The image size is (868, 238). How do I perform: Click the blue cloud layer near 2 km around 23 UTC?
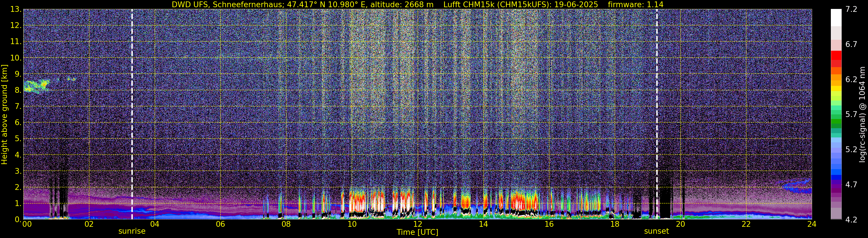[797, 186]
